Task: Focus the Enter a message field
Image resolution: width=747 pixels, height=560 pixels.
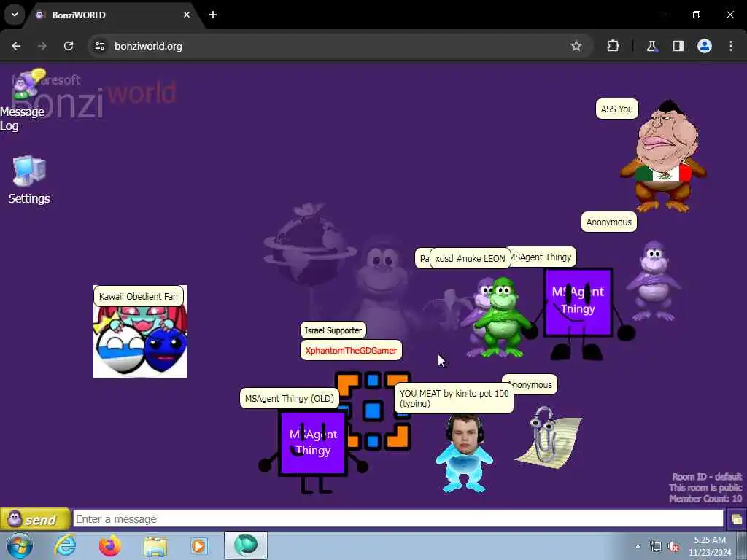Action: pyautogui.click(x=398, y=519)
